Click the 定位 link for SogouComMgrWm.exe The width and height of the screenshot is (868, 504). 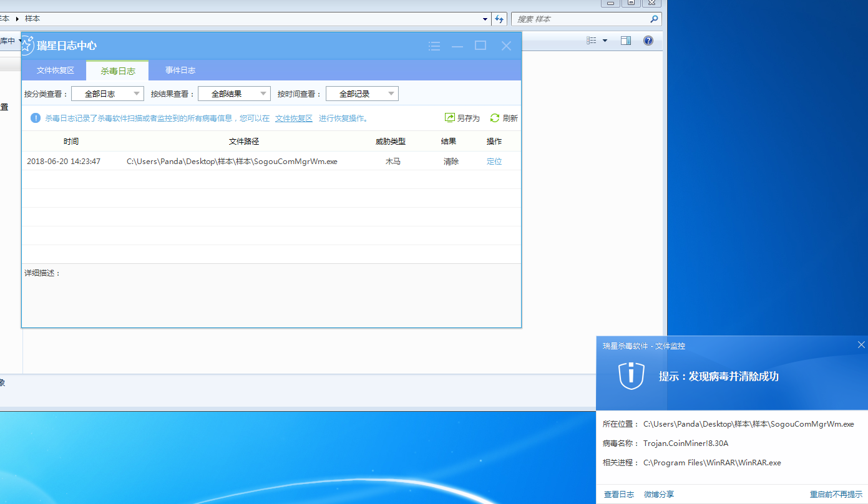[x=494, y=162]
